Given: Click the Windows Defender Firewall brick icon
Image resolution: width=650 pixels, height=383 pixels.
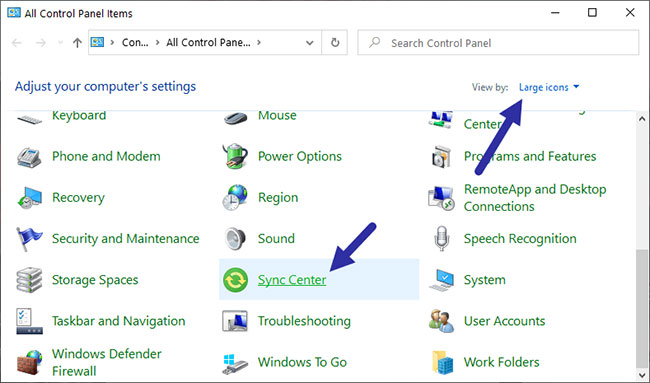Looking at the screenshot, I should click(29, 362).
